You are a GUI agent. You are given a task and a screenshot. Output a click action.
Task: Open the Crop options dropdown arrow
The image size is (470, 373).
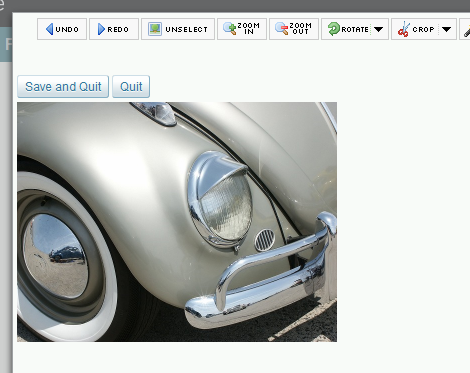(446, 29)
